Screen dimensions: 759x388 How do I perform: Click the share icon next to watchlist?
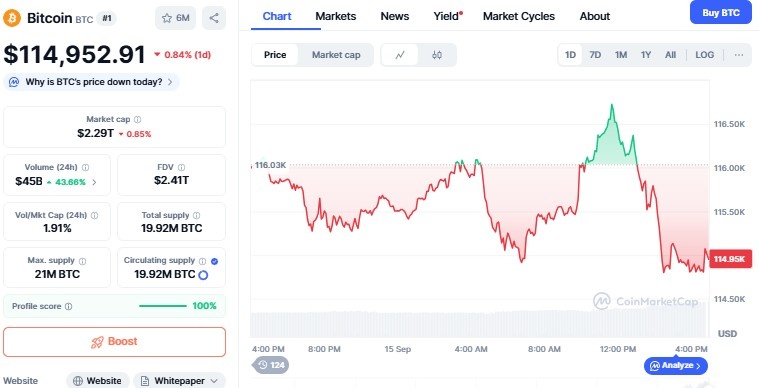[x=214, y=18]
